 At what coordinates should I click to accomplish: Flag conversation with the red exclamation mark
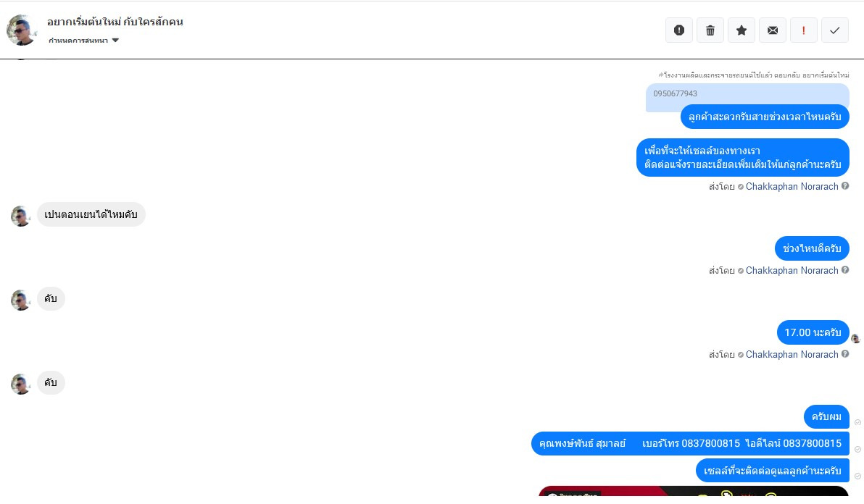(x=803, y=30)
